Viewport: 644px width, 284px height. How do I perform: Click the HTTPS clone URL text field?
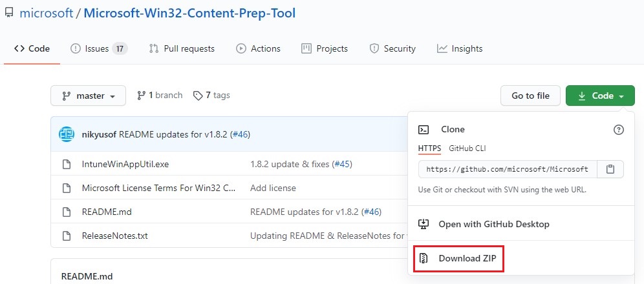(x=507, y=169)
